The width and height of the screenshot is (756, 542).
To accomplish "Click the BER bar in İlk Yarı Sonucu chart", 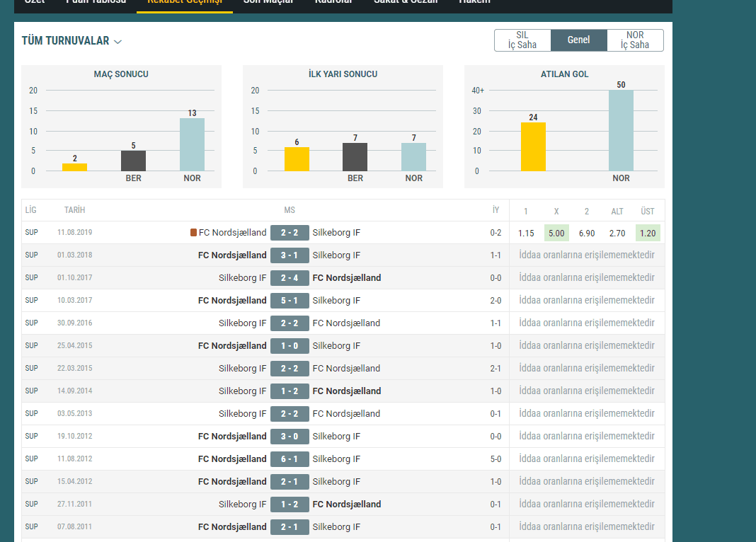I will pos(355,157).
